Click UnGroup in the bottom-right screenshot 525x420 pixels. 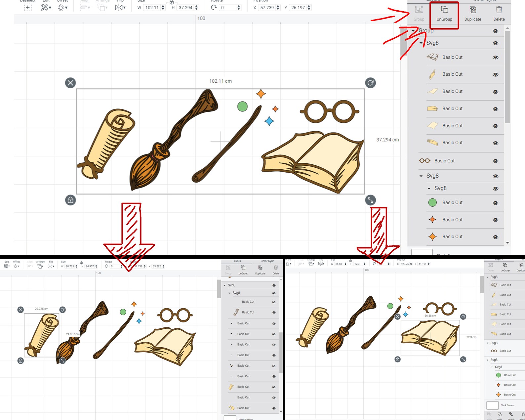pos(505,267)
